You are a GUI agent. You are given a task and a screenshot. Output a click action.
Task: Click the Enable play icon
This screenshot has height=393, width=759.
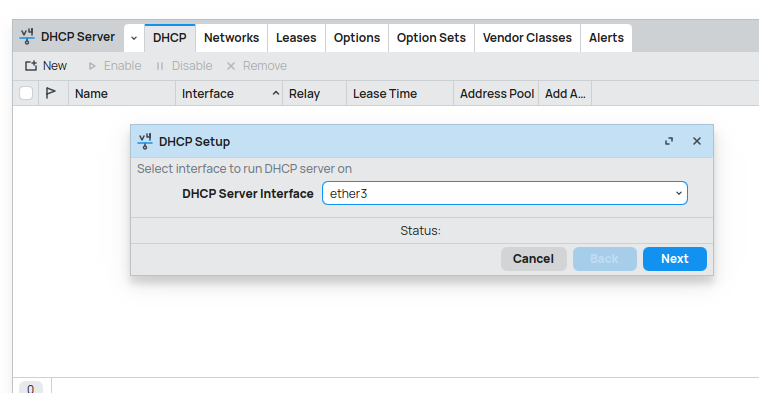pyautogui.click(x=92, y=66)
